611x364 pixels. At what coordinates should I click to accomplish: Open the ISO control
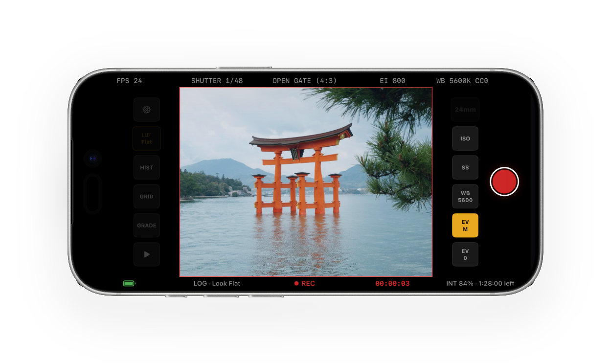465,138
